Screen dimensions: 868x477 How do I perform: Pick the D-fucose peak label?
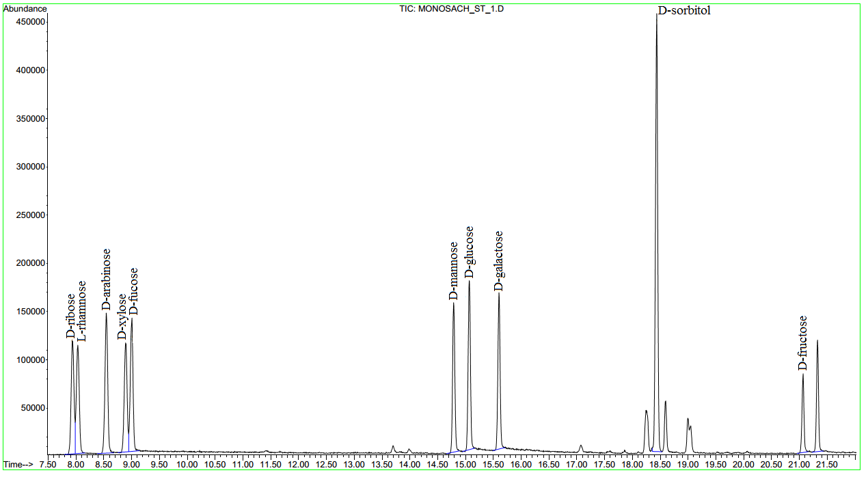(x=134, y=291)
